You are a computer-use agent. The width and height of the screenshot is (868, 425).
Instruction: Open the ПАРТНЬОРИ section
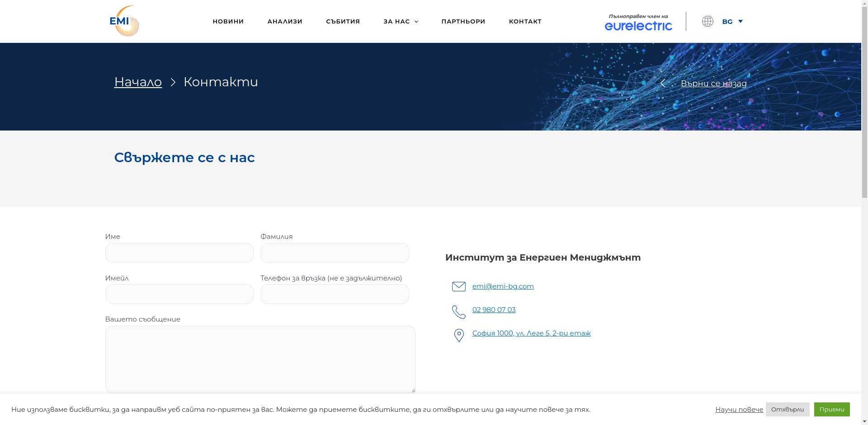click(463, 21)
